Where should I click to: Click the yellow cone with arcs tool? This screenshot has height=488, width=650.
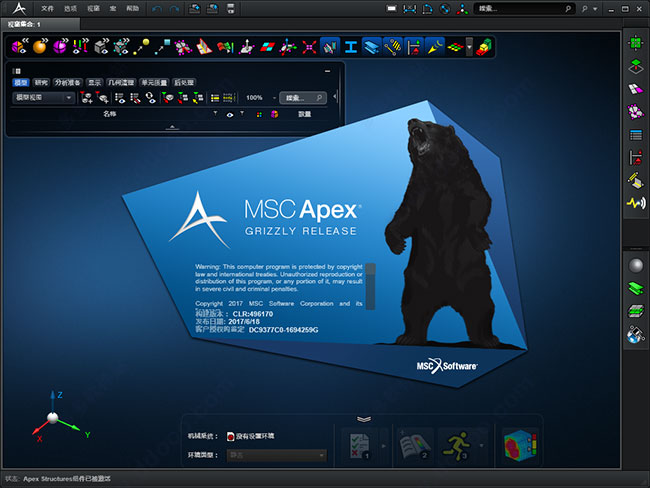(x=434, y=46)
